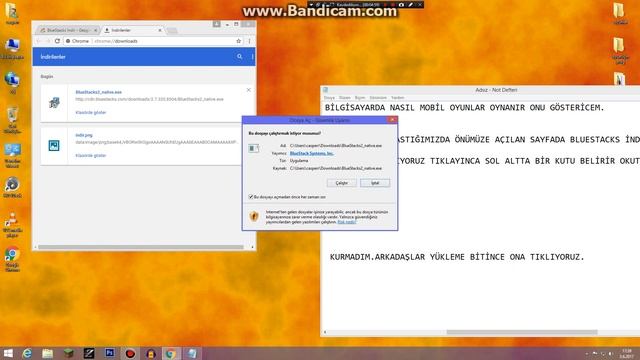Close the security warning dialog

pos(392,120)
